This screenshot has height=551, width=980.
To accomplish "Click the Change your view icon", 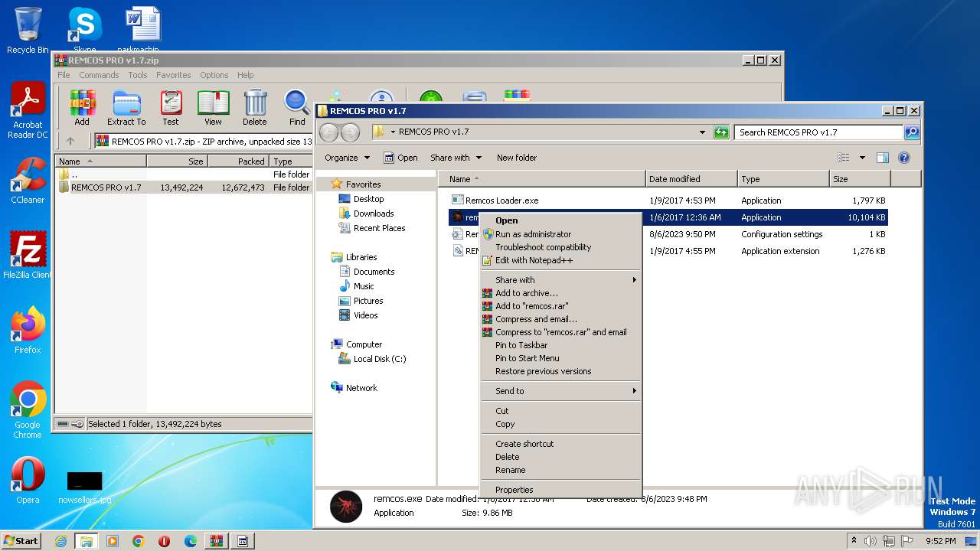I will point(844,158).
